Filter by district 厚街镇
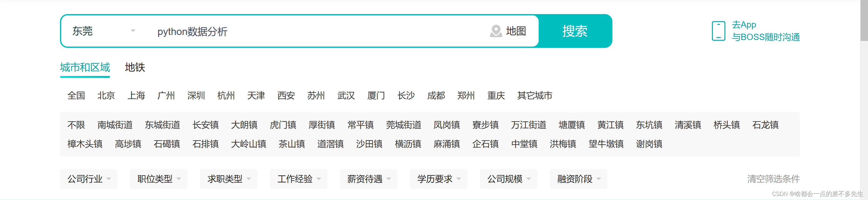Image resolution: width=868 pixels, height=200 pixels. [322, 125]
